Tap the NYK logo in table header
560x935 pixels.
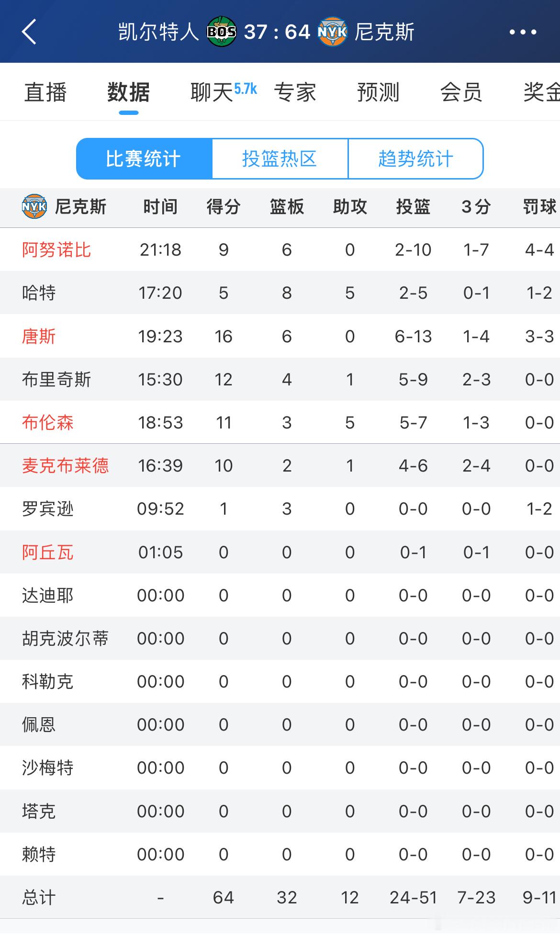[x=34, y=207]
